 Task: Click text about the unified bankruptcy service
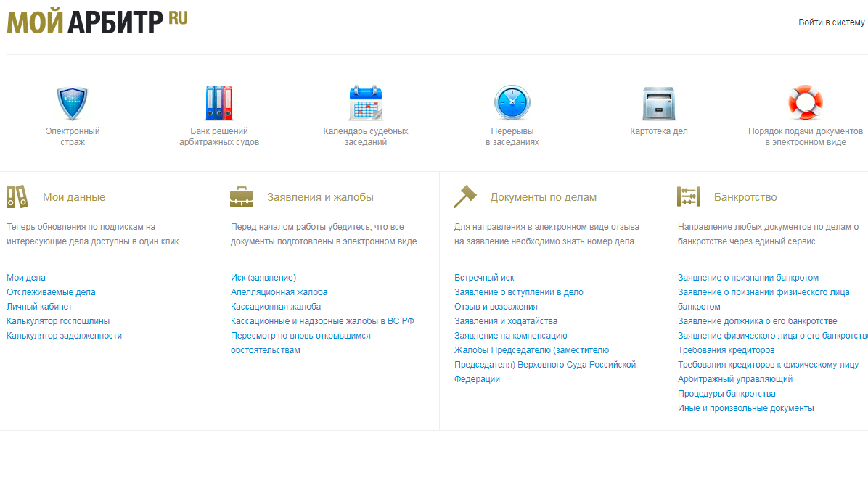click(769, 234)
